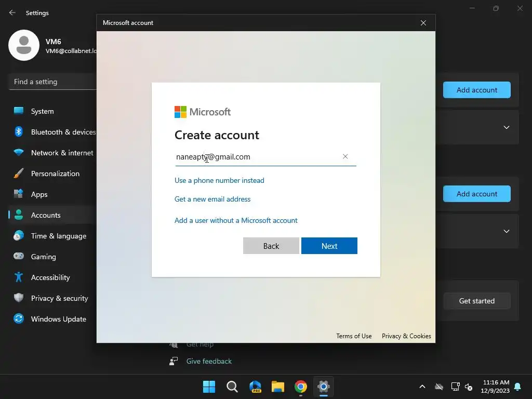Click the network display tray icon
This screenshot has height=399, width=532.
[x=455, y=387]
